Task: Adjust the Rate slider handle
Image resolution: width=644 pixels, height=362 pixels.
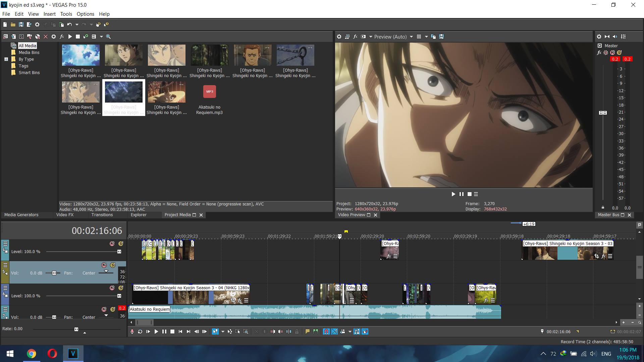Action: (76, 329)
